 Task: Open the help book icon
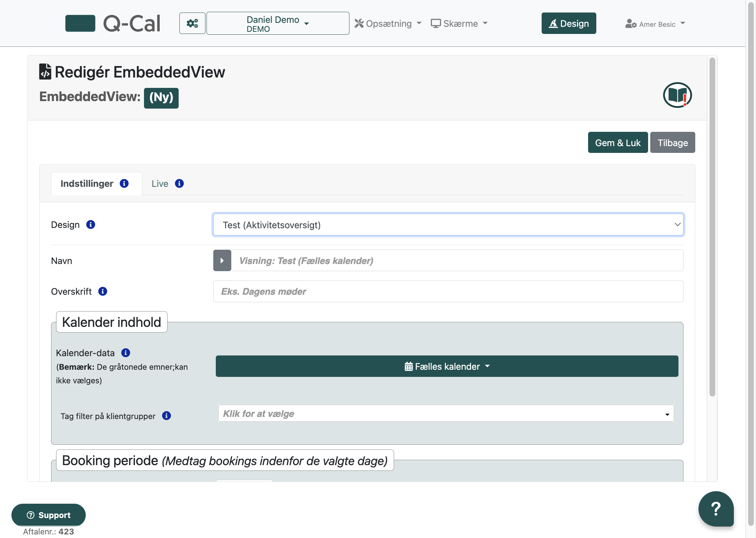pyautogui.click(x=677, y=95)
